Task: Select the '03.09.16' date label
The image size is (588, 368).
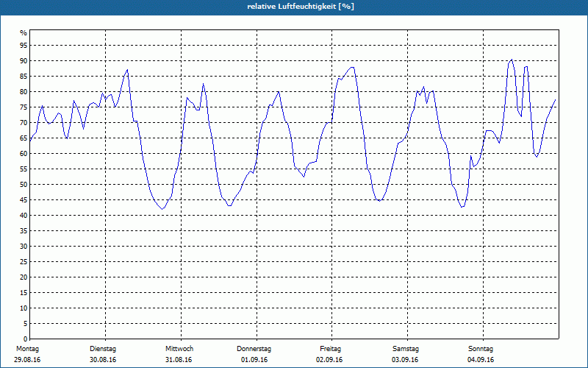Action: click(x=406, y=360)
